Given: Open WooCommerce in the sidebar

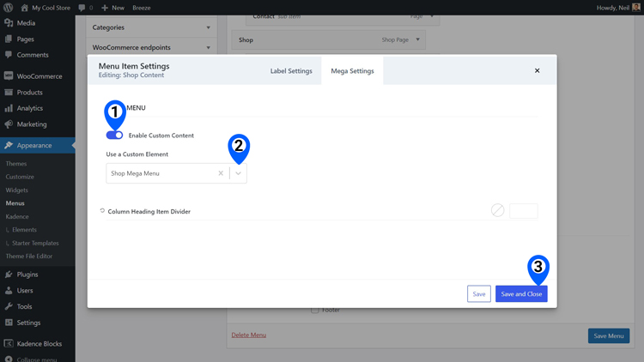Looking at the screenshot, I should coord(38,76).
